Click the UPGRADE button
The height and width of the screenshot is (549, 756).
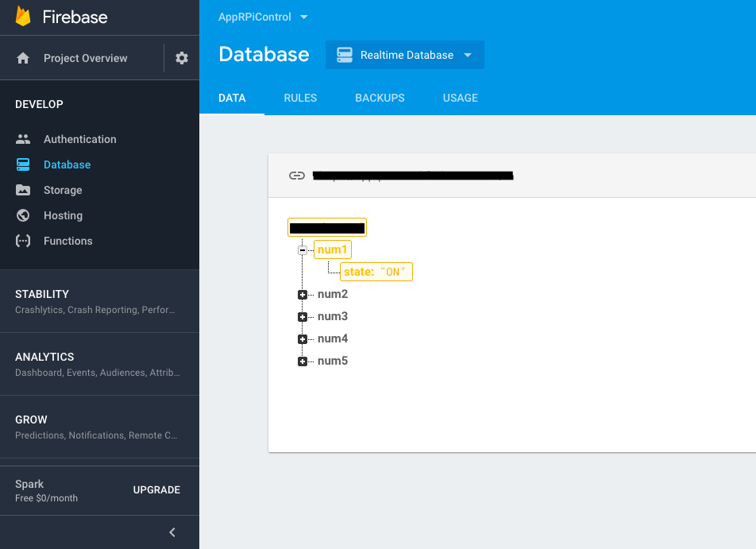point(156,490)
